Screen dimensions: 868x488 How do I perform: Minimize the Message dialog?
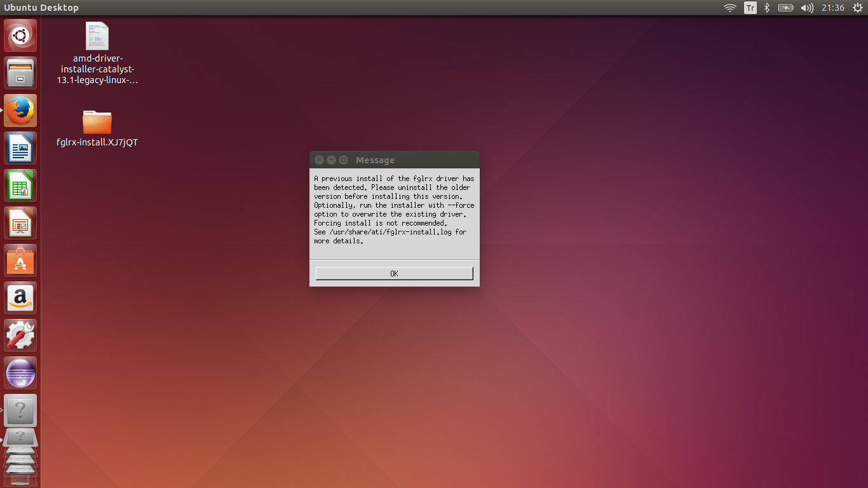(331, 160)
